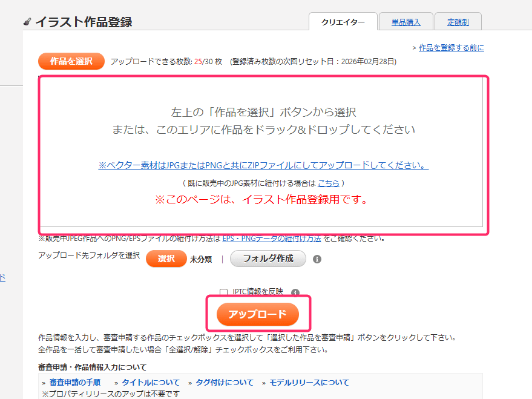Click the orange 作品を選択 button
Screen dimensions: 532x399
point(71,61)
